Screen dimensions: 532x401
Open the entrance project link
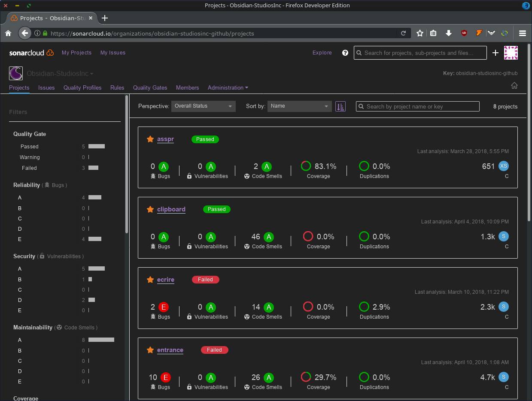[x=170, y=350]
